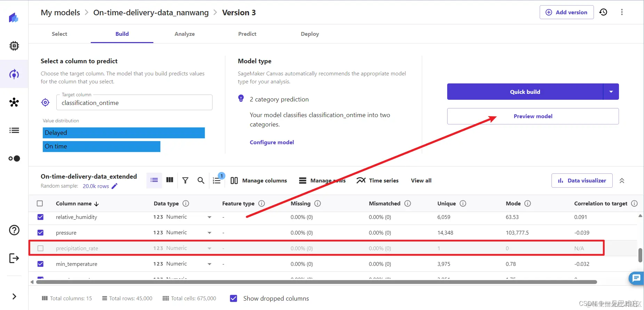Click the Mismatched info icon
This screenshot has height=310, width=644.
click(408, 203)
